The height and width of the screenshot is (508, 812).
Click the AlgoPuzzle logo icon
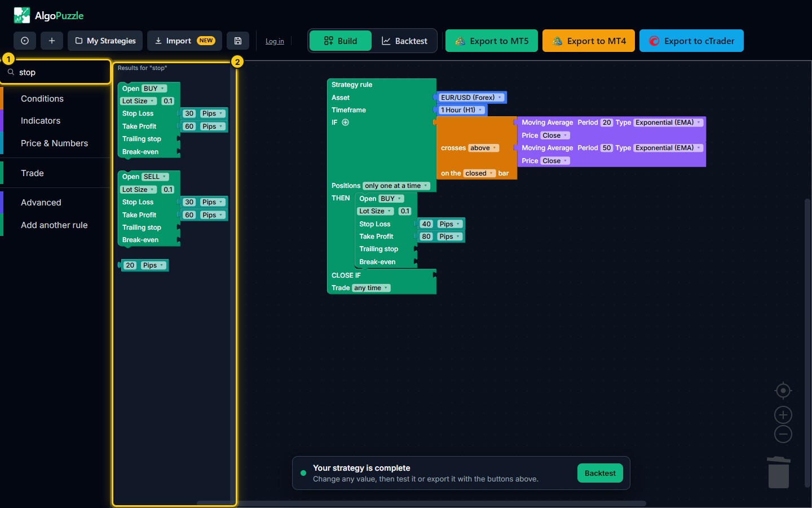(22, 15)
